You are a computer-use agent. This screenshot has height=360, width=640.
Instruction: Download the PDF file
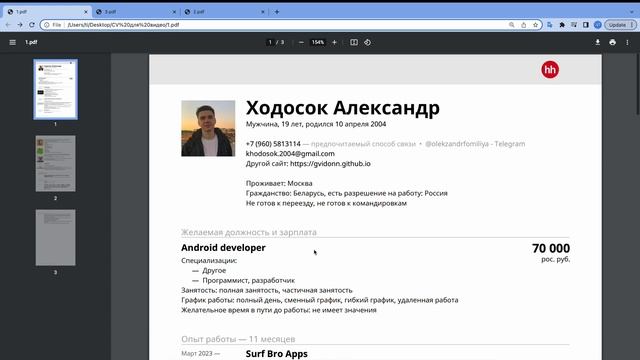coord(598,42)
